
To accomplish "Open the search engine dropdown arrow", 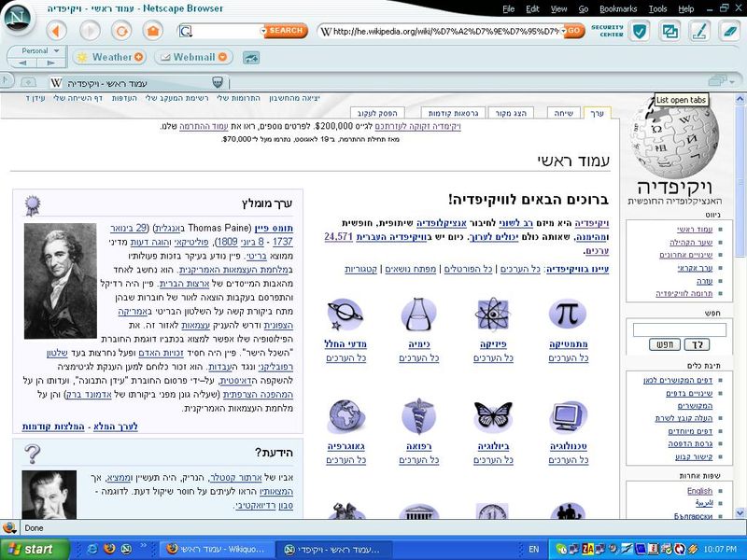I will click(x=263, y=32).
